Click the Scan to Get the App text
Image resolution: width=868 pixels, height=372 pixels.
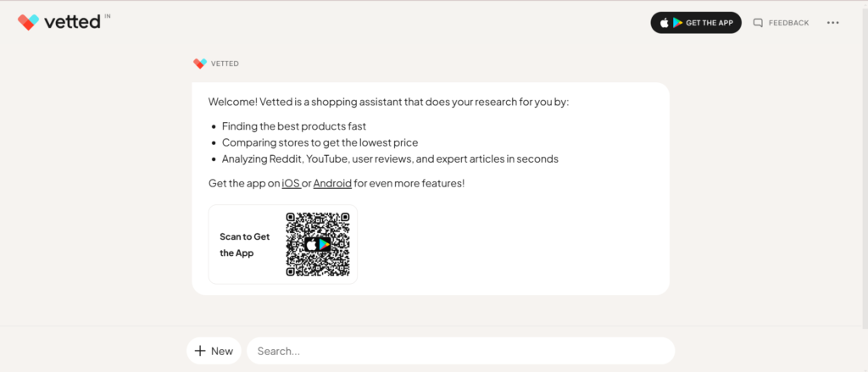pos(244,244)
